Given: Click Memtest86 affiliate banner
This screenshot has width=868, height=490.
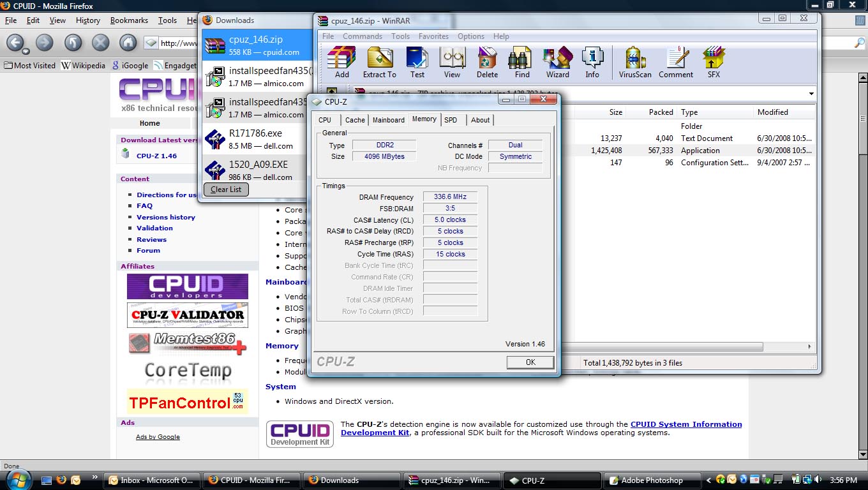Looking at the screenshot, I should (x=188, y=343).
